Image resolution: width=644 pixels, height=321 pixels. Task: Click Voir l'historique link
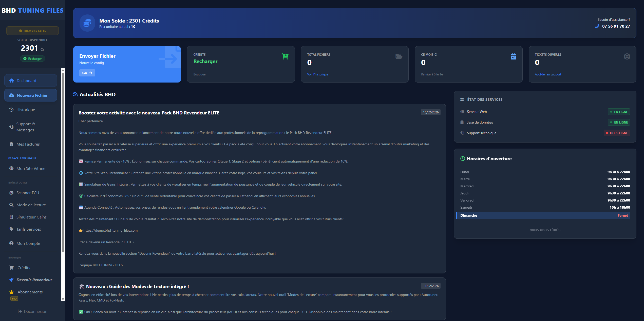tap(317, 74)
